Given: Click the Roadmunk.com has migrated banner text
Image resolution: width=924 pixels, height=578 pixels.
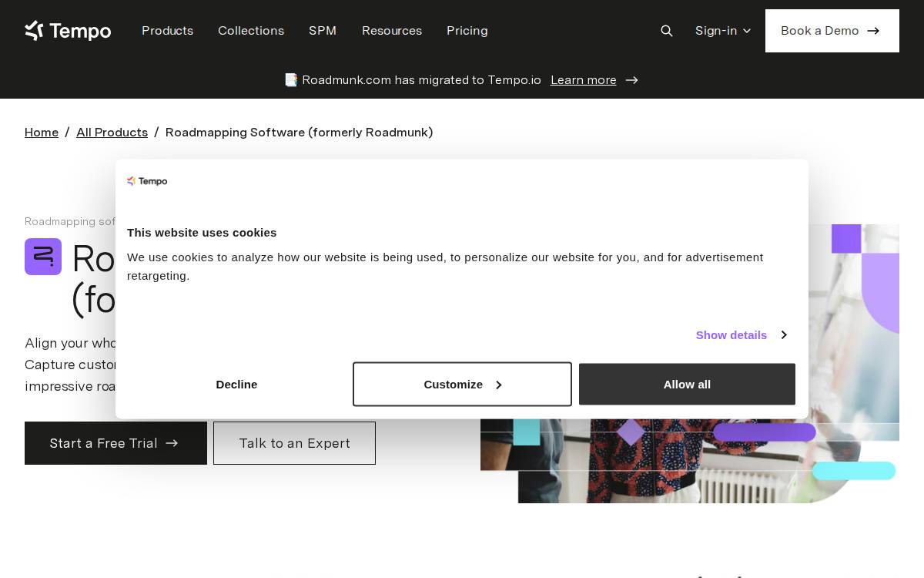Looking at the screenshot, I should coord(421,80).
